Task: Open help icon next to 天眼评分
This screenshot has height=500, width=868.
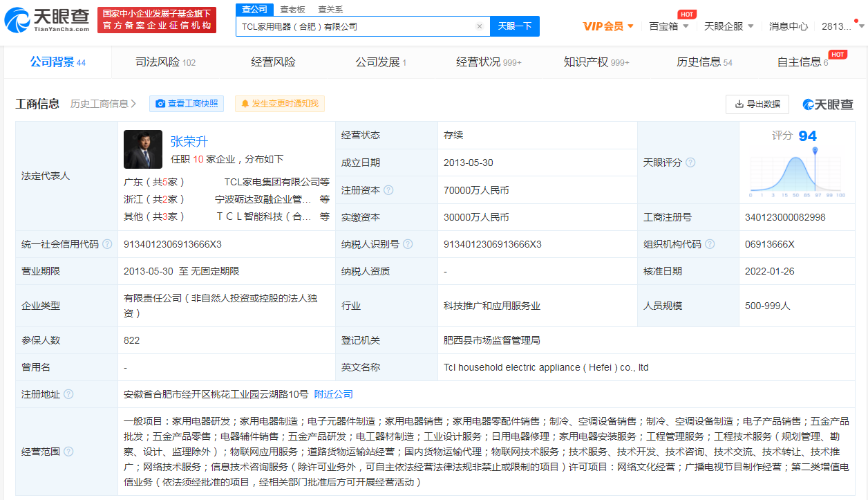Action: 690,163
